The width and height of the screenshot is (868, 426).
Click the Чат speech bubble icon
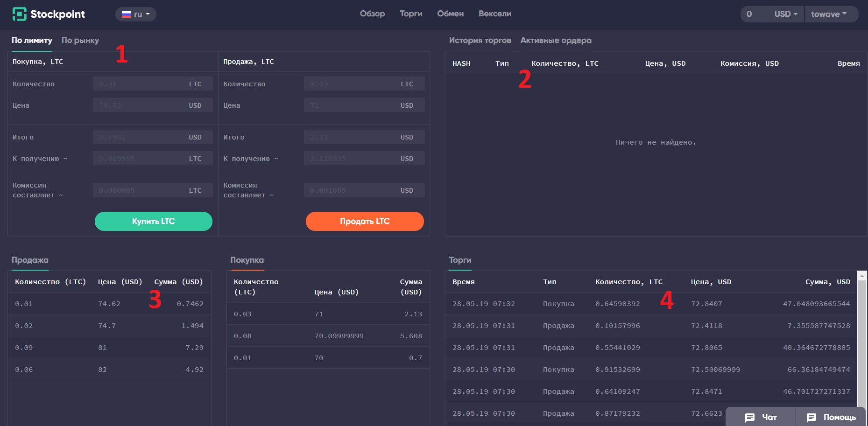[x=750, y=417]
